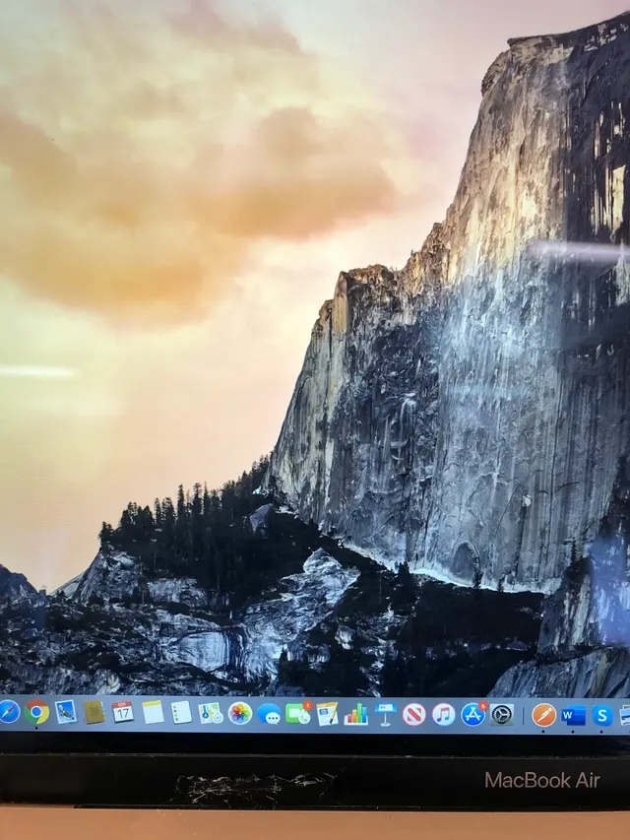
Task: Open the Reminders list icon
Action: point(181,712)
